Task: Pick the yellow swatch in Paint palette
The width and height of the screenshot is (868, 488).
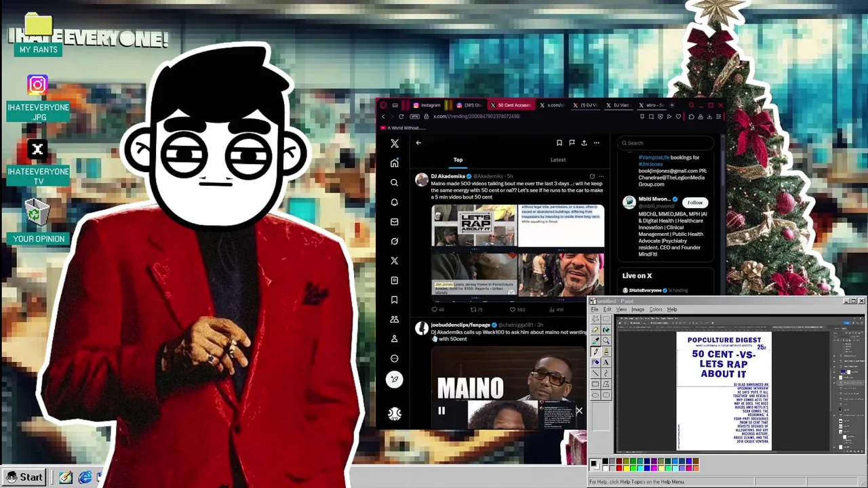Action: click(627, 468)
